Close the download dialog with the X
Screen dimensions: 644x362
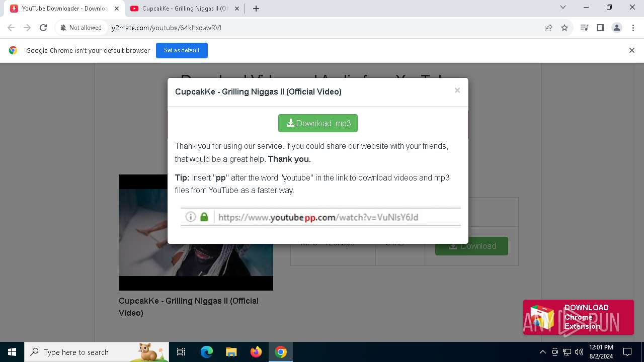[457, 90]
